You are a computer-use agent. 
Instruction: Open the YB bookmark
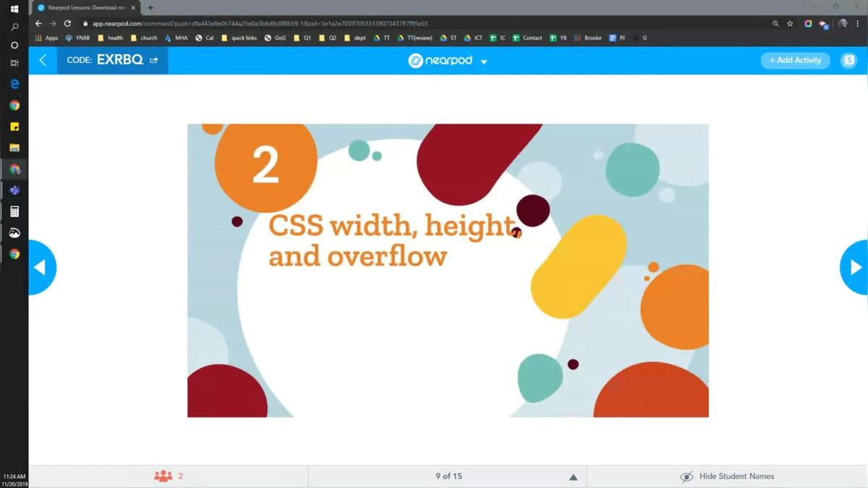coord(558,38)
